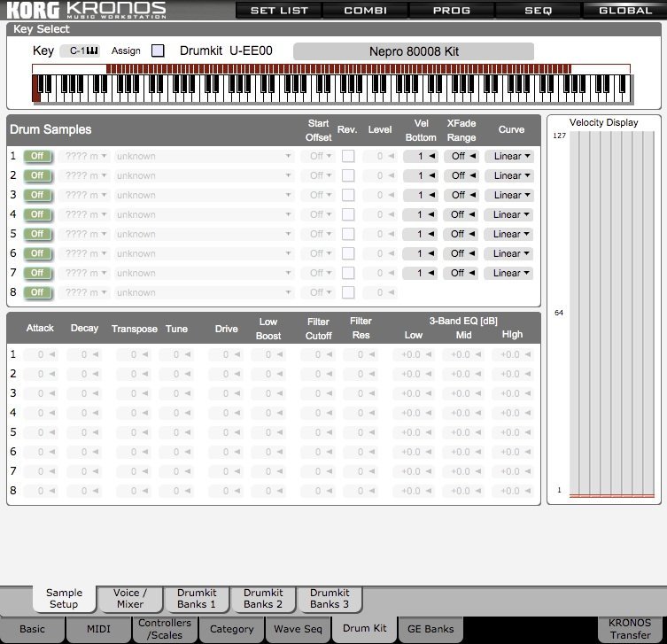
Task: Click Filter Cutoff value for row 7
Action: tap(318, 471)
